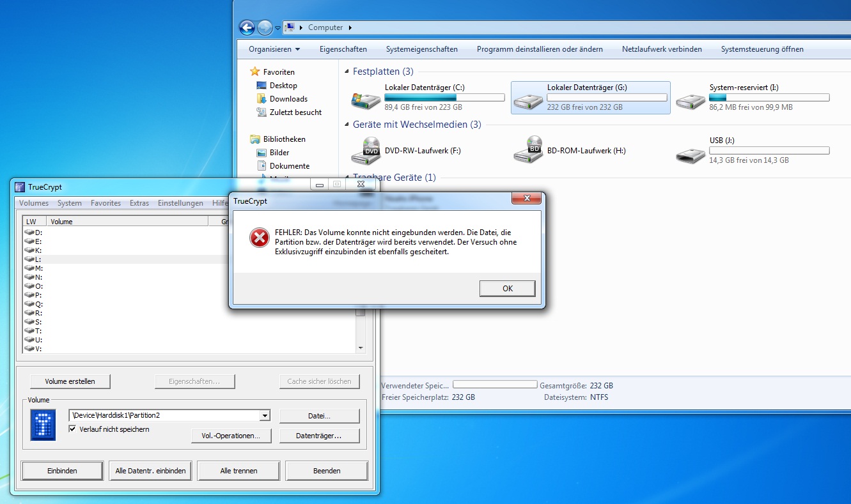Click OK in the TrueCrypt error dialog
This screenshot has height=504, width=851.
tap(507, 288)
